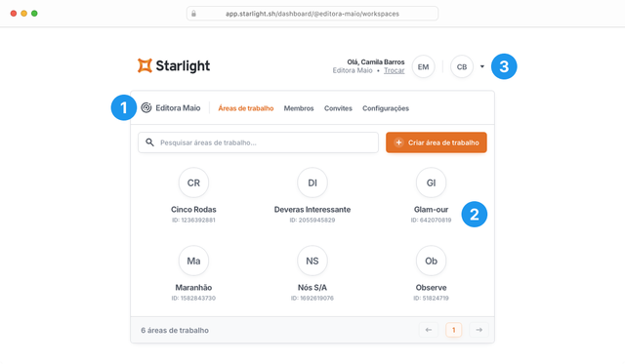Viewport: 625px width, 364px height.
Task: Expand the user menu dropdown arrow
Action: [481, 66]
